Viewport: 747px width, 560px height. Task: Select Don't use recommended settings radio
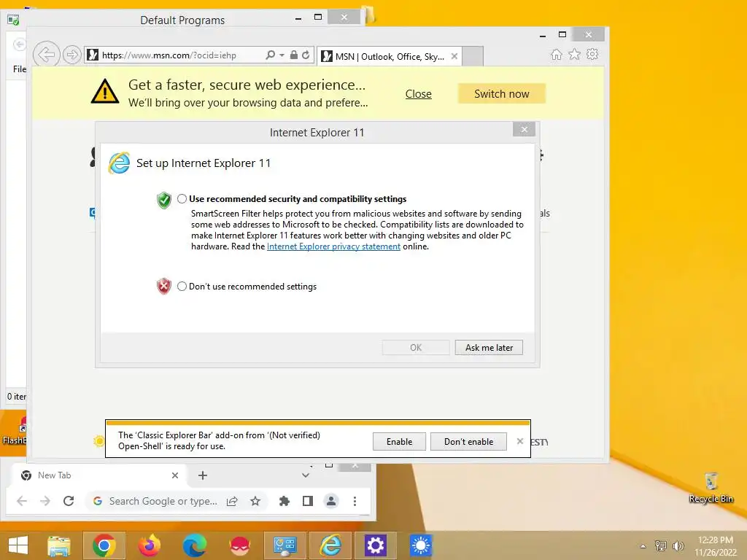(x=182, y=286)
